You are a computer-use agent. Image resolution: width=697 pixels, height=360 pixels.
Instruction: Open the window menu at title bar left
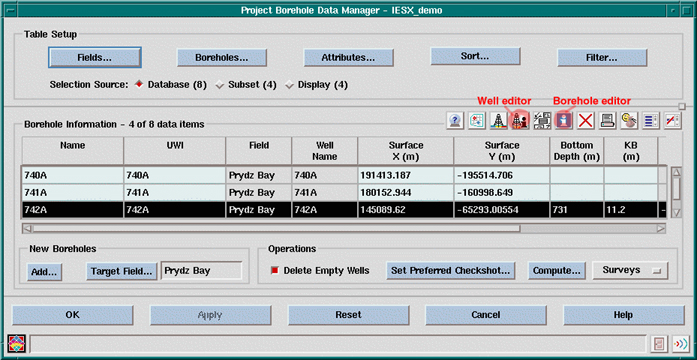(x=11, y=10)
